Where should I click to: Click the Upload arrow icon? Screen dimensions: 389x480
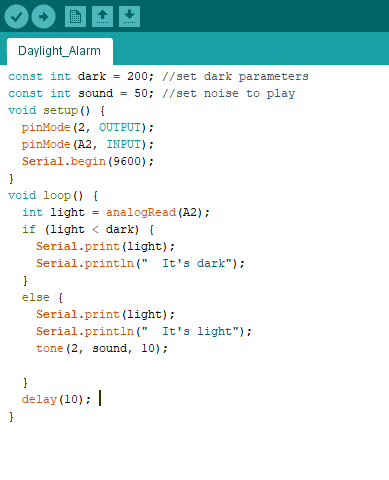44,16
